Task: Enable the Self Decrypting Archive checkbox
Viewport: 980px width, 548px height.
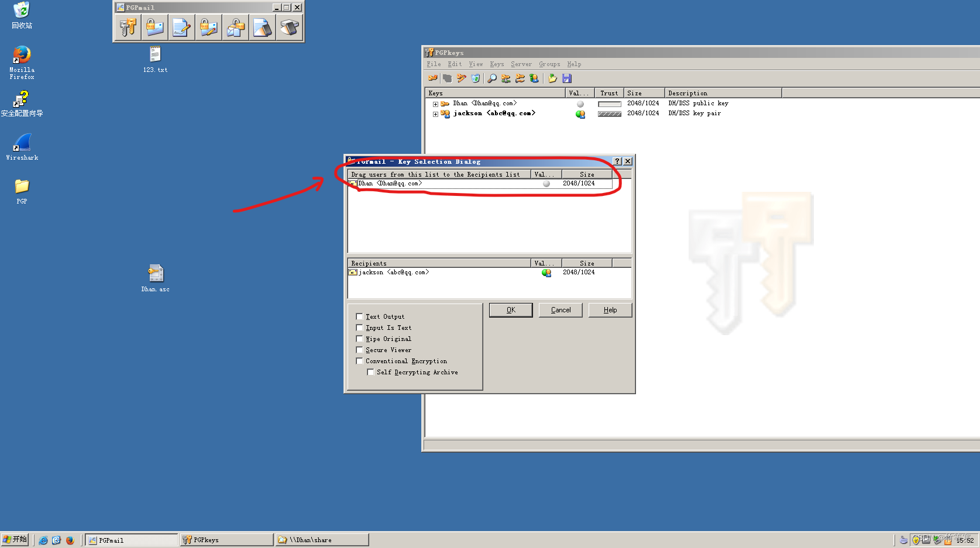Action: click(371, 372)
